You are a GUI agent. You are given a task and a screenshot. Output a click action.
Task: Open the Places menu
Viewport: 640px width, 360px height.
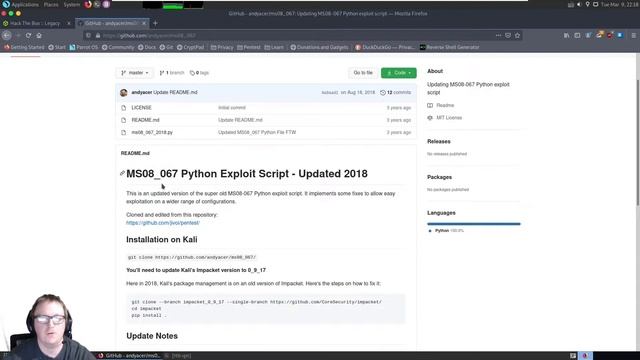pyautogui.click(x=51, y=4)
